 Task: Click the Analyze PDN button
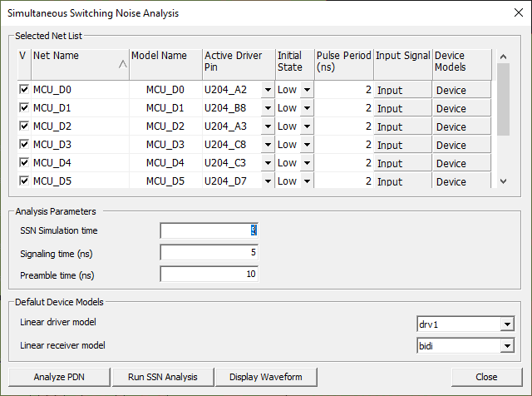[59, 377]
